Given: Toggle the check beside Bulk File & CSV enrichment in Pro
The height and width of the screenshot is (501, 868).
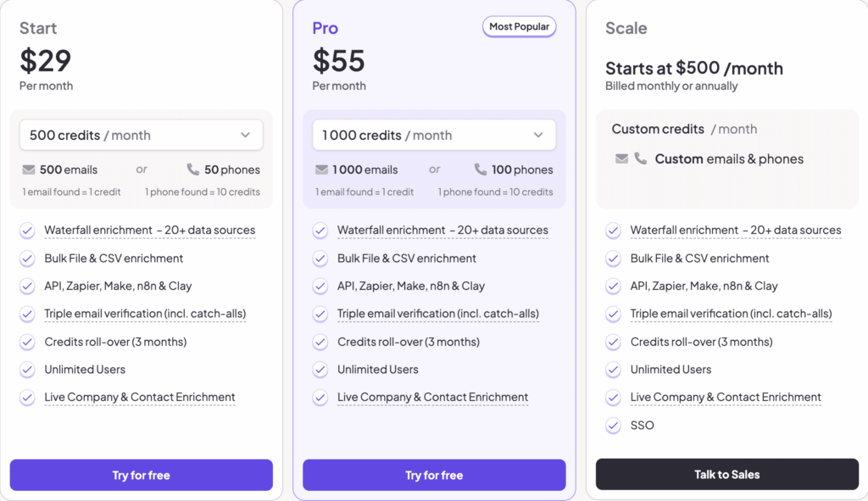Looking at the screenshot, I should [320, 258].
